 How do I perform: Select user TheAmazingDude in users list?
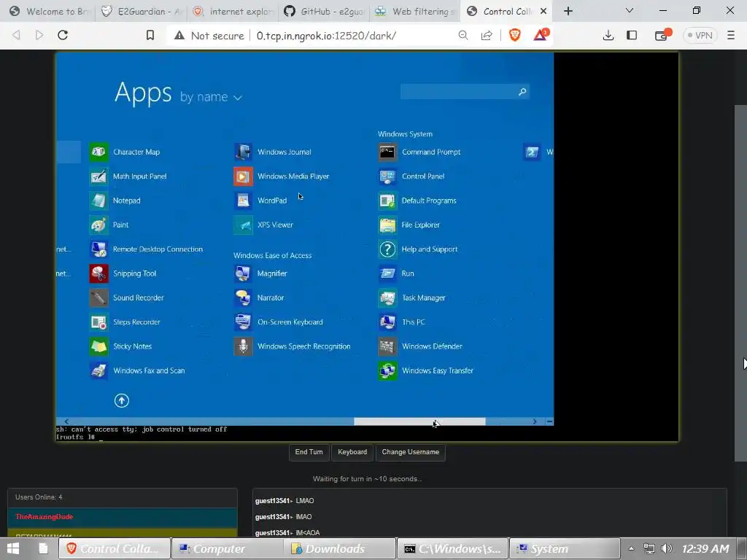pyautogui.click(x=123, y=517)
